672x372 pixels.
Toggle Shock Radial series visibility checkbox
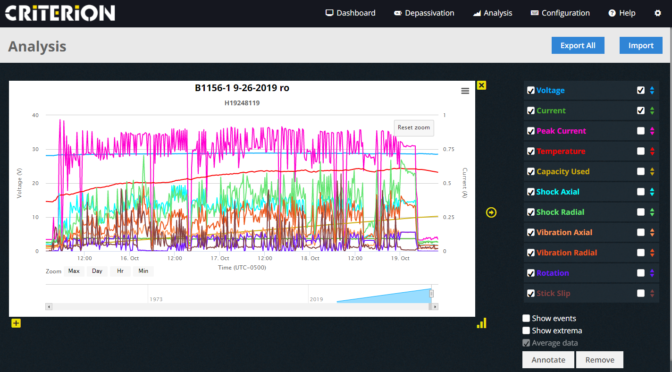(x=531, y=212)
